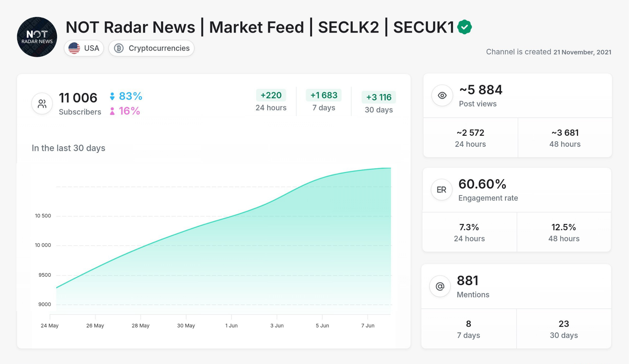Click the subscribers people icon
The width and height of the screenshot is (629, 364).
pyautogui.click(x=42, y=104)
